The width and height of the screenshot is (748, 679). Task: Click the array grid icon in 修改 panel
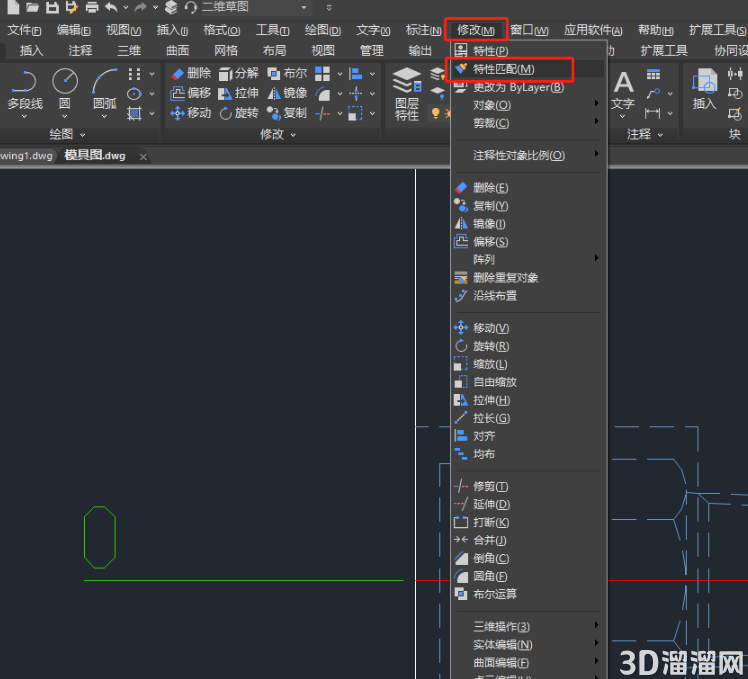pos(322,74)
